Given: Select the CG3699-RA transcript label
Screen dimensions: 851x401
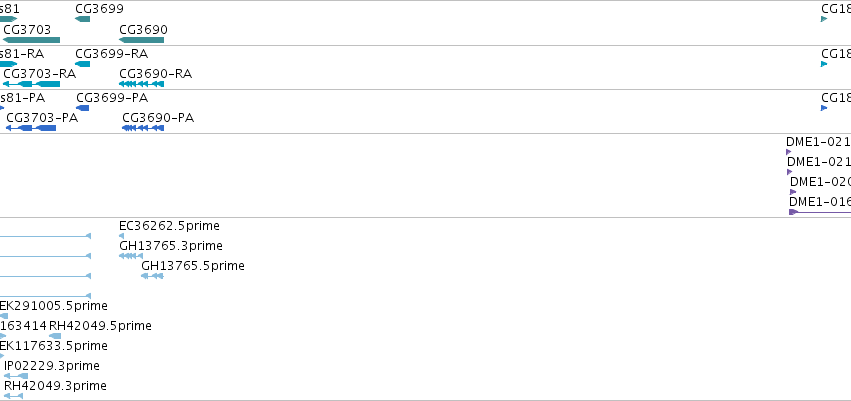Looking at the screenshot, I should tap(111, 54).
